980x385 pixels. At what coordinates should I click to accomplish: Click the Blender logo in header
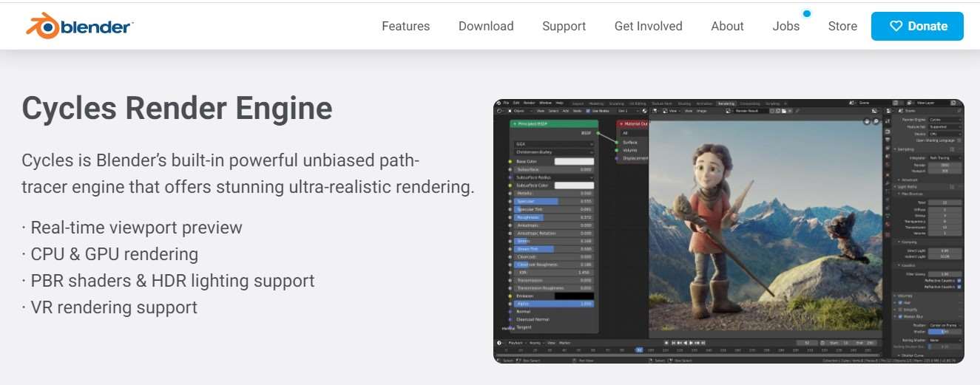pyautogui.click(x=79, y=26)
